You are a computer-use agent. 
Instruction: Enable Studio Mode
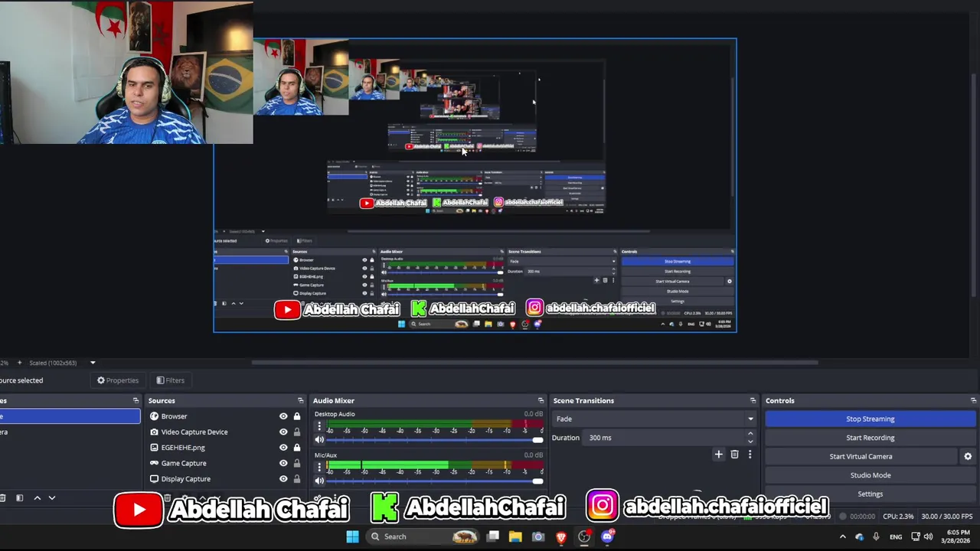tap(871, 475)
